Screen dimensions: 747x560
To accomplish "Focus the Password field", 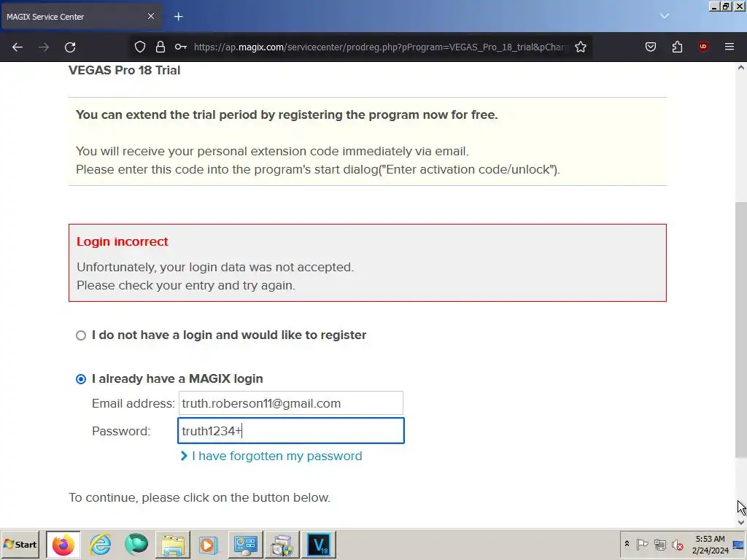I will pos(290,430).
